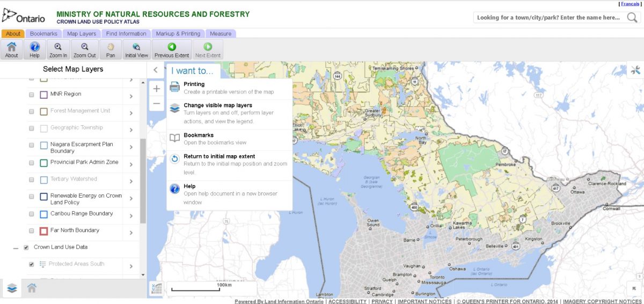The image size is (644, 304).
Task: Check the Far North Boundary layer
Action: [31, 231]
